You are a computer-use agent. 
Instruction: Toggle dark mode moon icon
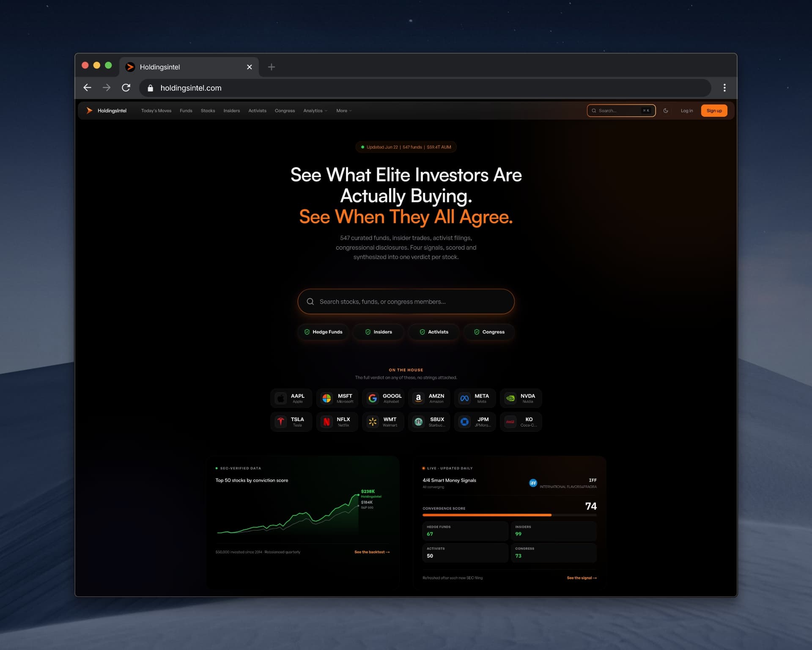[666, 110]
